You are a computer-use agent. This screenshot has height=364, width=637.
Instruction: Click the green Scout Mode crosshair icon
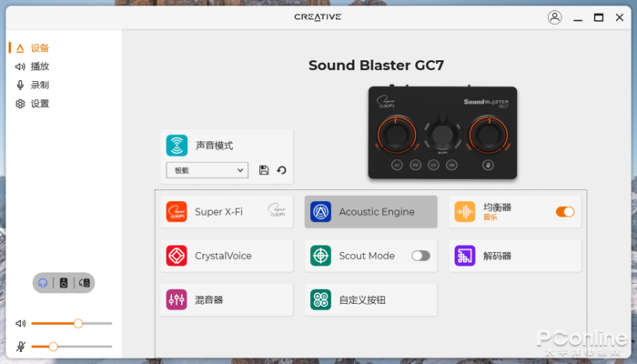click(321, 256)
